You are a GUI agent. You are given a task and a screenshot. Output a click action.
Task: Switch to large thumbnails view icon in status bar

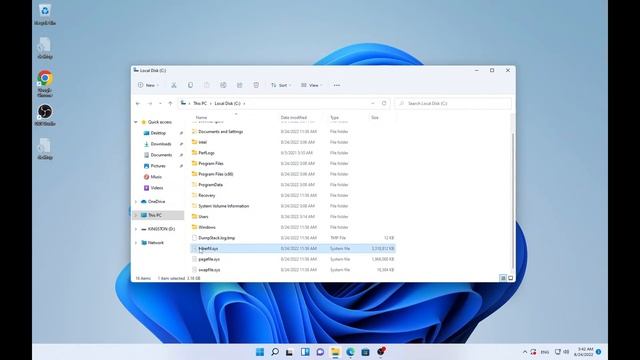pos(510,278)
